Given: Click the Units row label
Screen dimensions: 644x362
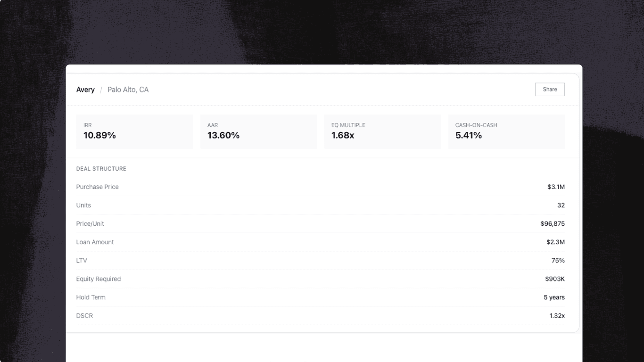Looking at the screenshot, I should tap(83, 206).
